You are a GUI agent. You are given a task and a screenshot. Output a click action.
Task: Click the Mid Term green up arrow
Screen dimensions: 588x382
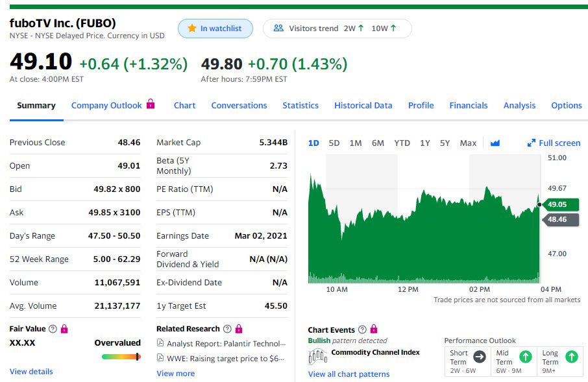tap(526, 357)
